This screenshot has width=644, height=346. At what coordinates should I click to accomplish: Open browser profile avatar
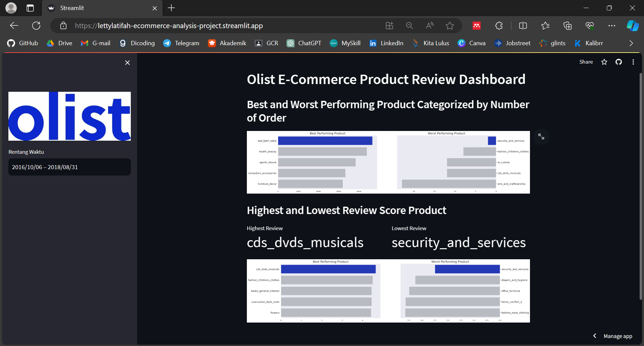(11, 8)
